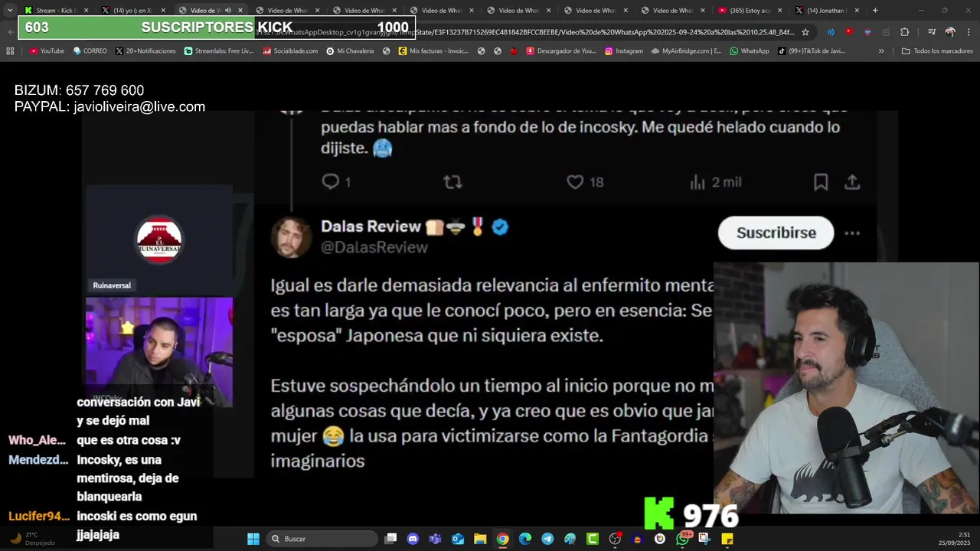This screenshot has height=551, width=980.
Task: Open the apps grid in bookmarks bar
Action: 10,51
